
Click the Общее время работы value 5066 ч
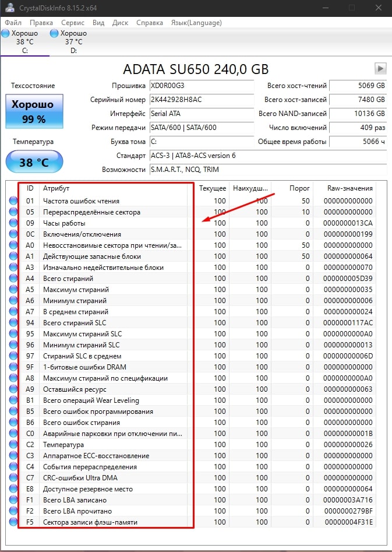pyautogui.click(x=358, y=142)
